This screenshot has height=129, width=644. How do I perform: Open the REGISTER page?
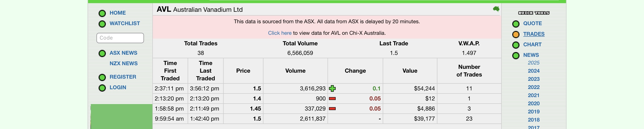(123, 77)
